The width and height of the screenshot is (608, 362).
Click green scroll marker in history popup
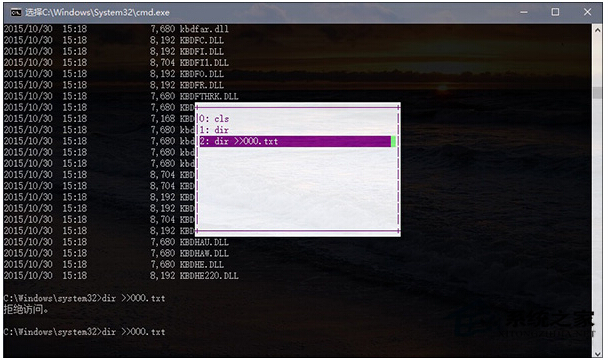tap(394, 141)
